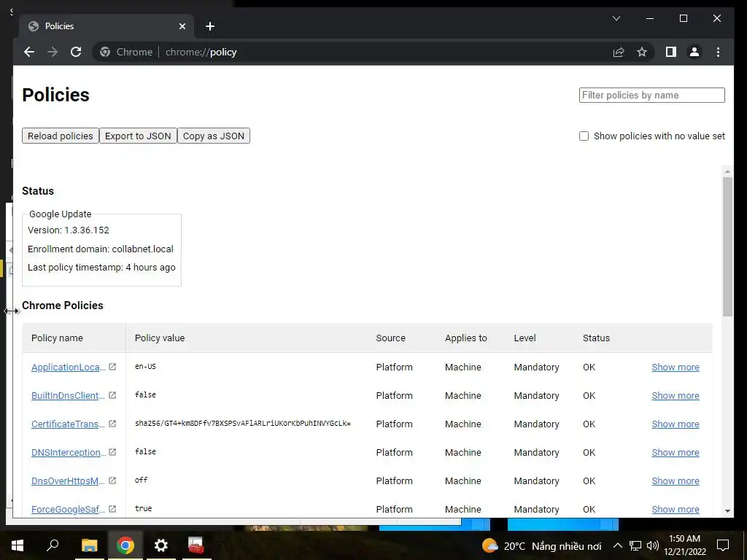Show hidden system tray icons chevron
The width and height of the screenshot is (747, 560).
click(617, 545)
